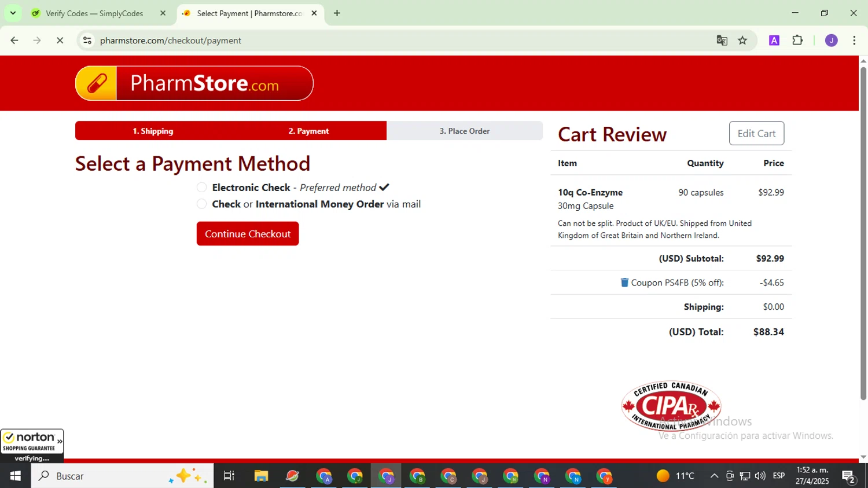Screen dimensions: 868x488
Task: Click the PharmStore.com logo
Action: click(x=194, y=83)
